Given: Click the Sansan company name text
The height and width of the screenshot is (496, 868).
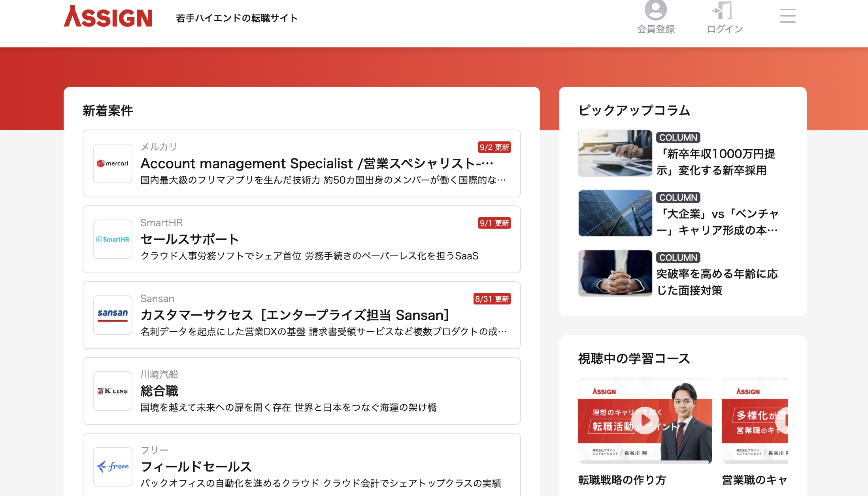Looking at the screenshot, I should pyautogui.click(x=157, y=299).
